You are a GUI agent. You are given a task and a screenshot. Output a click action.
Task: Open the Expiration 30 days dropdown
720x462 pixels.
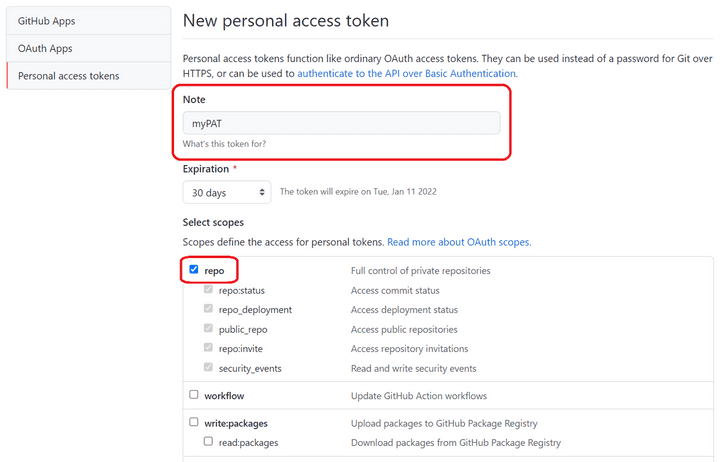point(227,191)
